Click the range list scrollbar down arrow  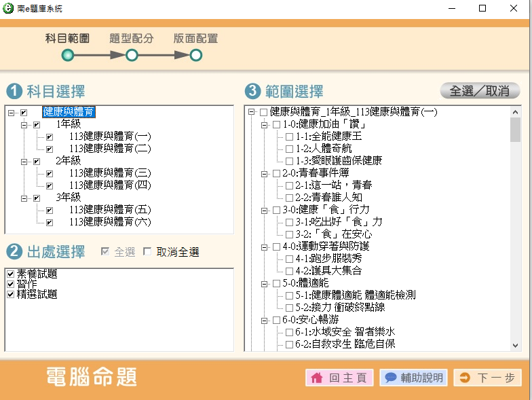pyautogui.click(x=515, y=346)
